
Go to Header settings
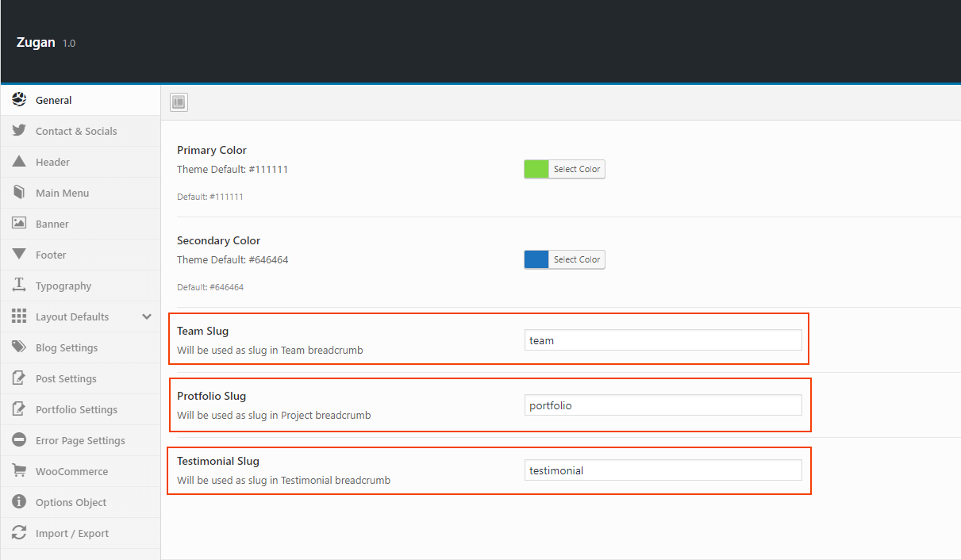pos(80,162)
